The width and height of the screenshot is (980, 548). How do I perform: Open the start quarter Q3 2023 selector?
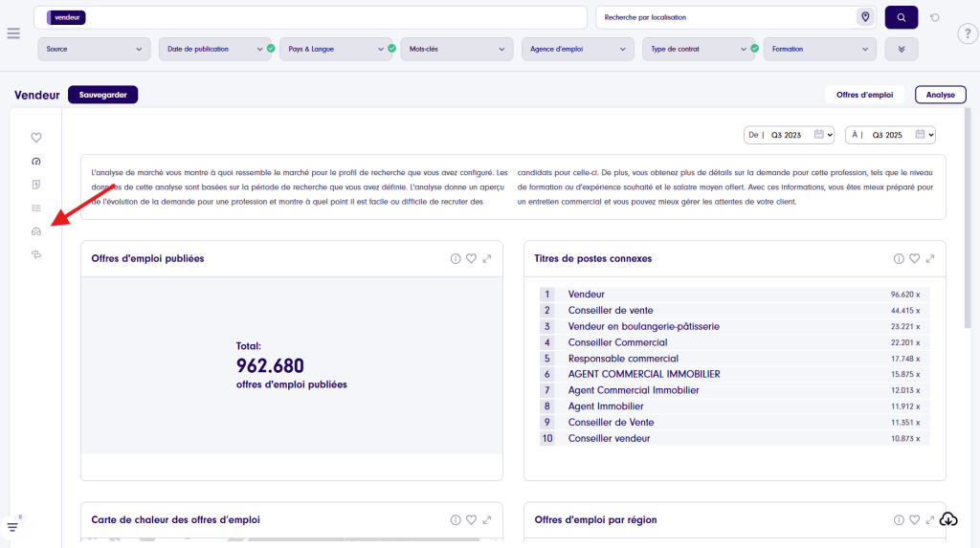[790, 136]
